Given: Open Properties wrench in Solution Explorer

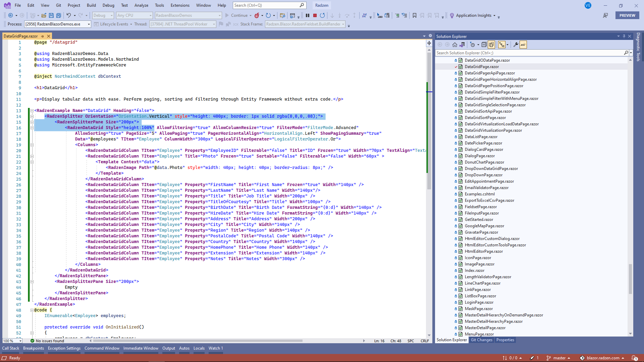Looking at the screenshot, I should 516,45.
